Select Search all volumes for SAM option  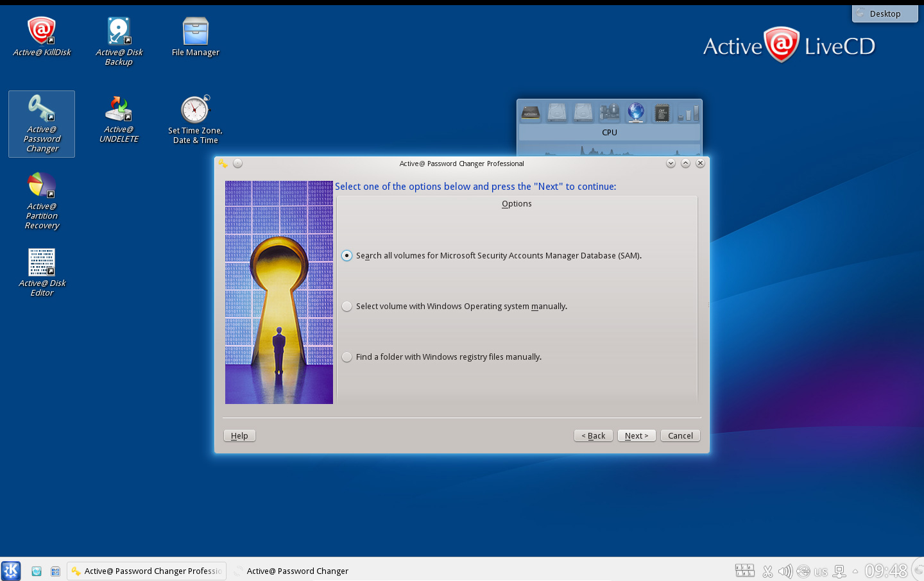point(347,255)
